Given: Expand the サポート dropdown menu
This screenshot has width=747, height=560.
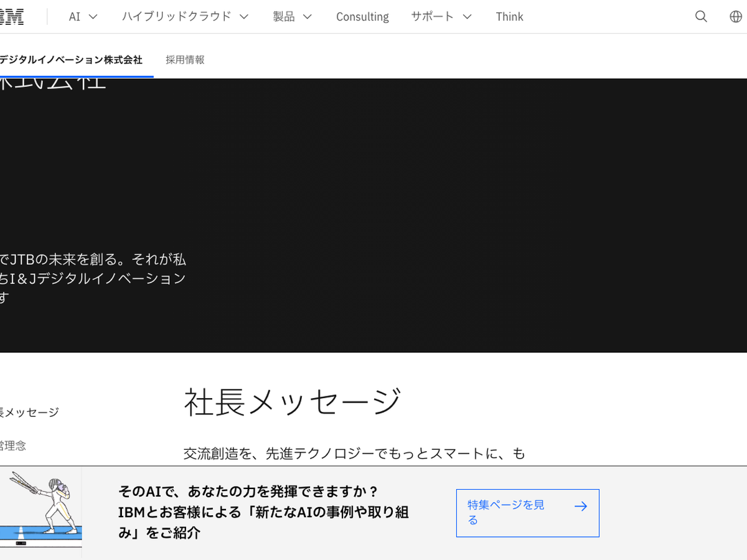Looking at the screenshot, I should pos(441,17).
